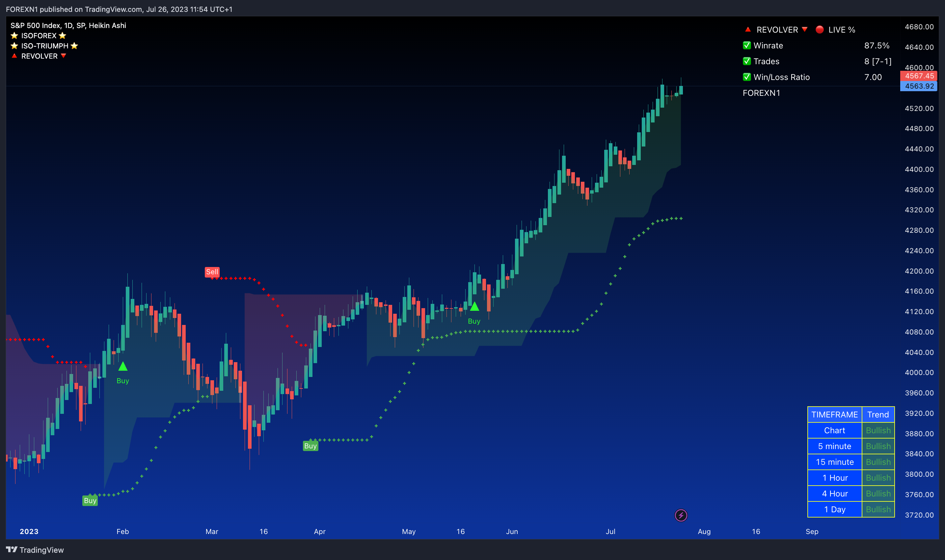The width and height of the screenshot is (945, 560).
Task: Click the purple lightning bolt icon
Action: 681,515
